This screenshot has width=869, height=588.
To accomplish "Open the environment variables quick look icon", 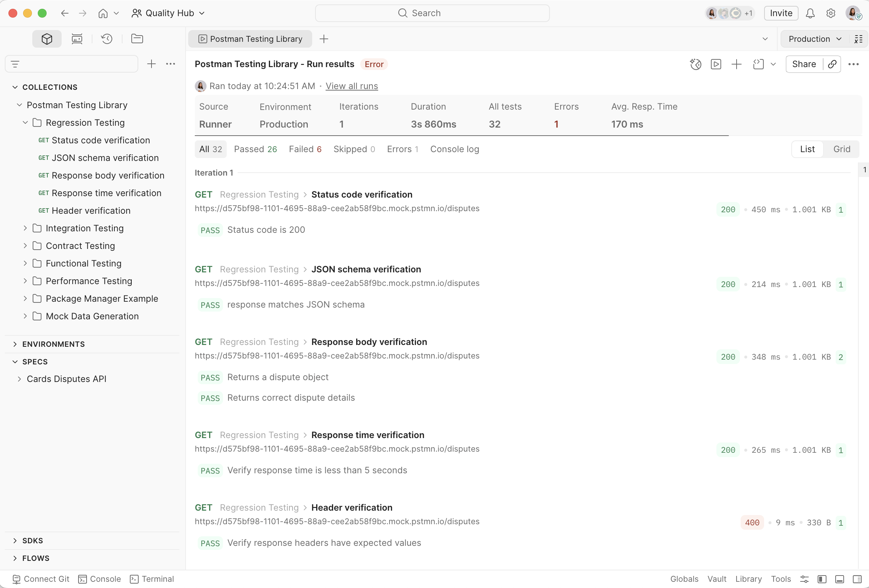I will (858, 39).
